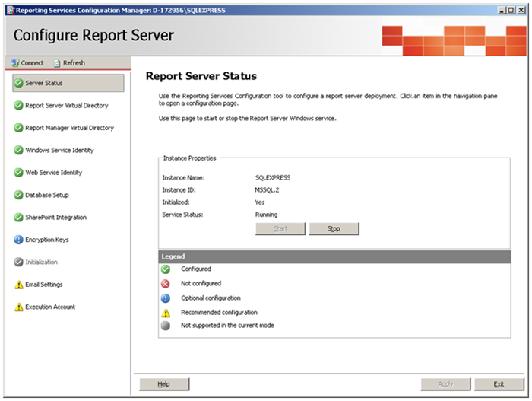Click Email Settings yellow warning icon
This screenshot has height=401, width=532.
coord(19,285)
